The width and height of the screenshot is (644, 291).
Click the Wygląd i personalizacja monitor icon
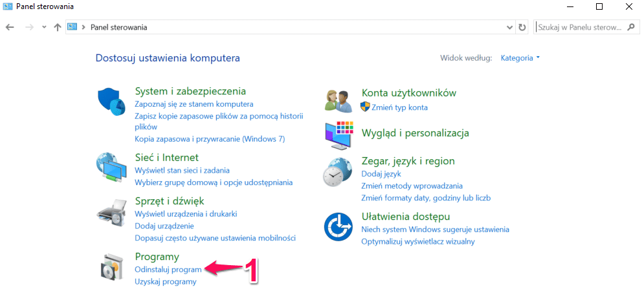(x=339, y=135)
